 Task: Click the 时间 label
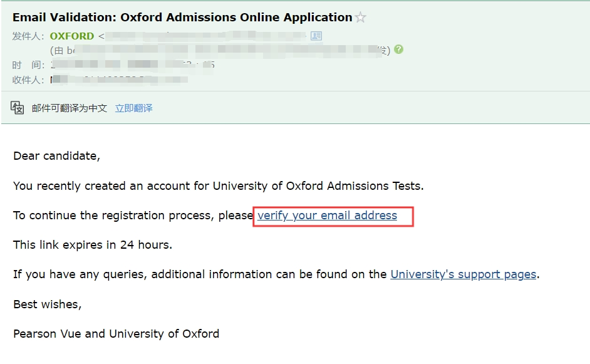pyautogui.click(x=28, y=65)
